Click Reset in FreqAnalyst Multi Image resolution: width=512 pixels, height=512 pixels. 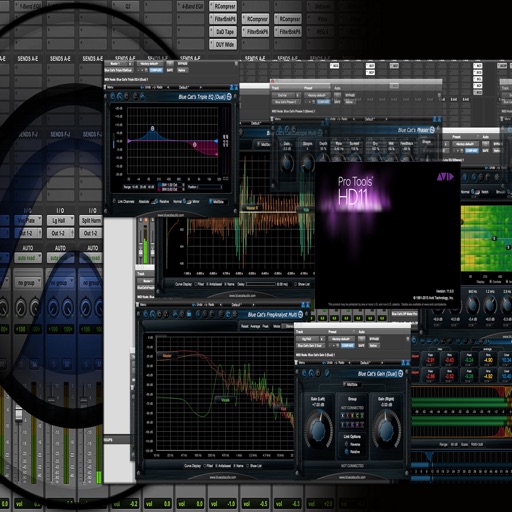244,326
